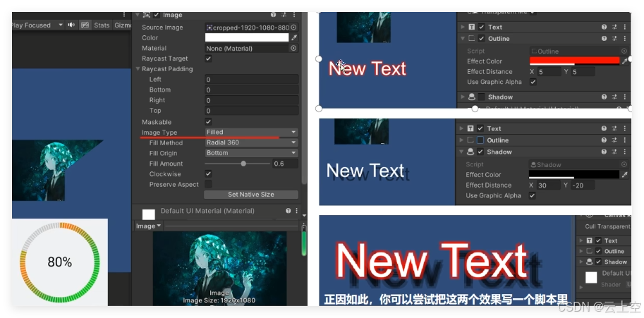The width and height of the screenshot is (644, 318).
Task: Open the Source Image object picker
Action: click(293, 27)
